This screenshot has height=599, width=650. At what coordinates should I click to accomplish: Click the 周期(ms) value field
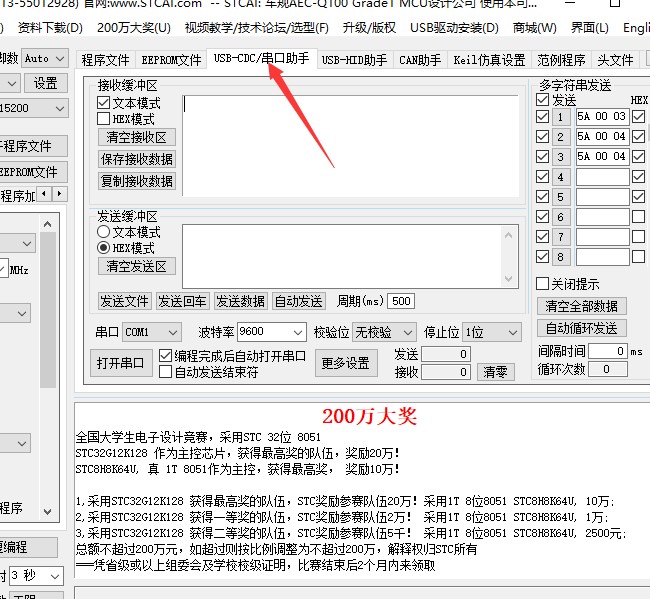400,301
